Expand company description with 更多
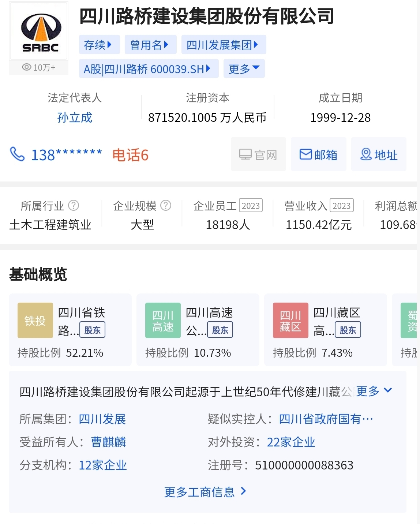 click(374, 391)
